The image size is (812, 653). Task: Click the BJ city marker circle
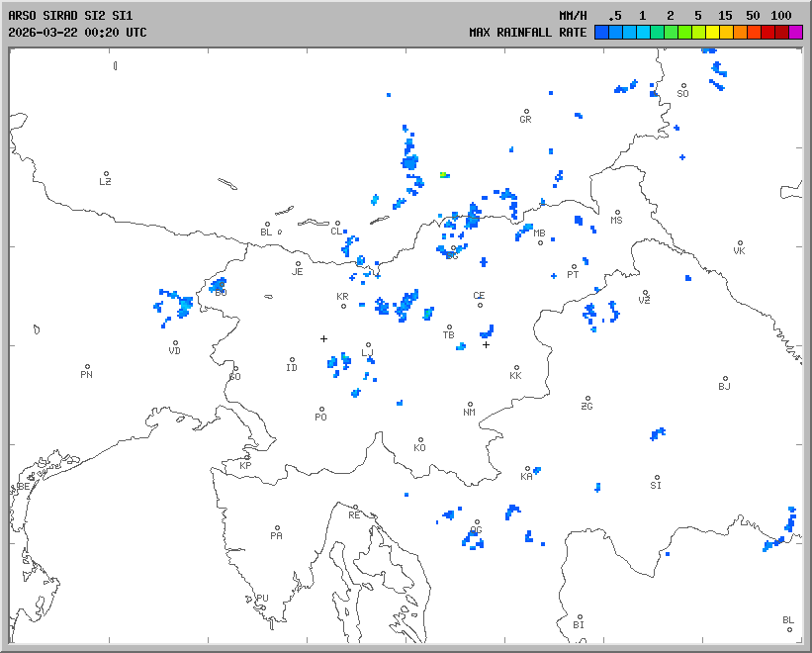click(725, 379)
